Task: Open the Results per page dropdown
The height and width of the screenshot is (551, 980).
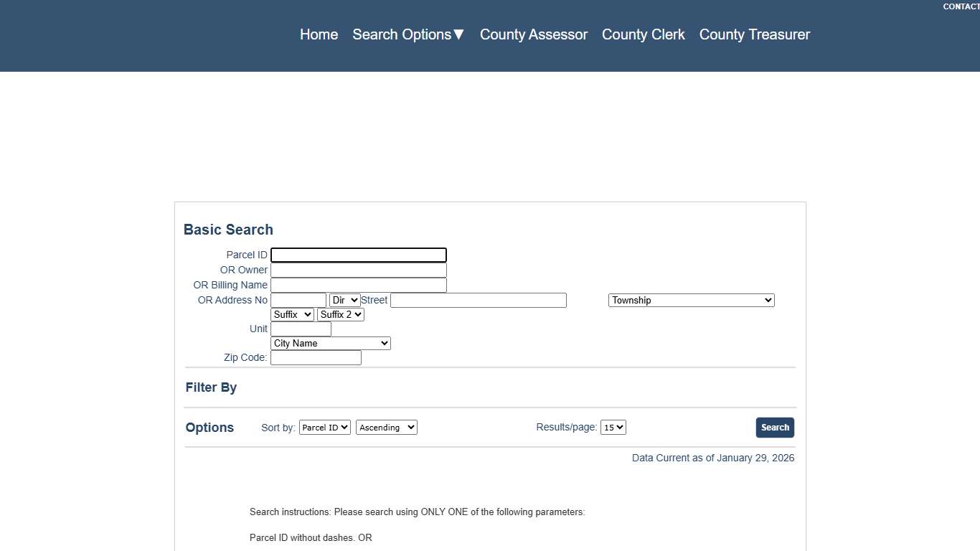Action: tap(613, 427)
